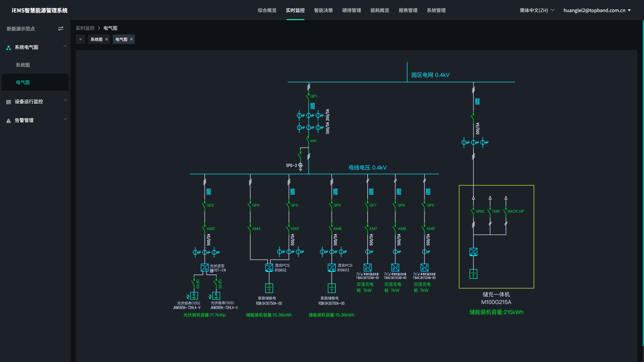Open the 碳排管理 top menu

352,10
